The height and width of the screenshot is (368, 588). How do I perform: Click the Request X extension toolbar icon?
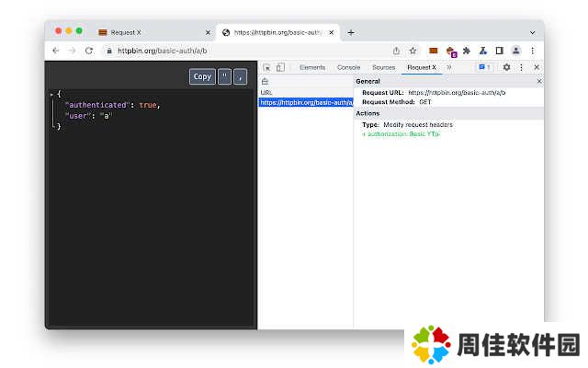pos(433,51)
